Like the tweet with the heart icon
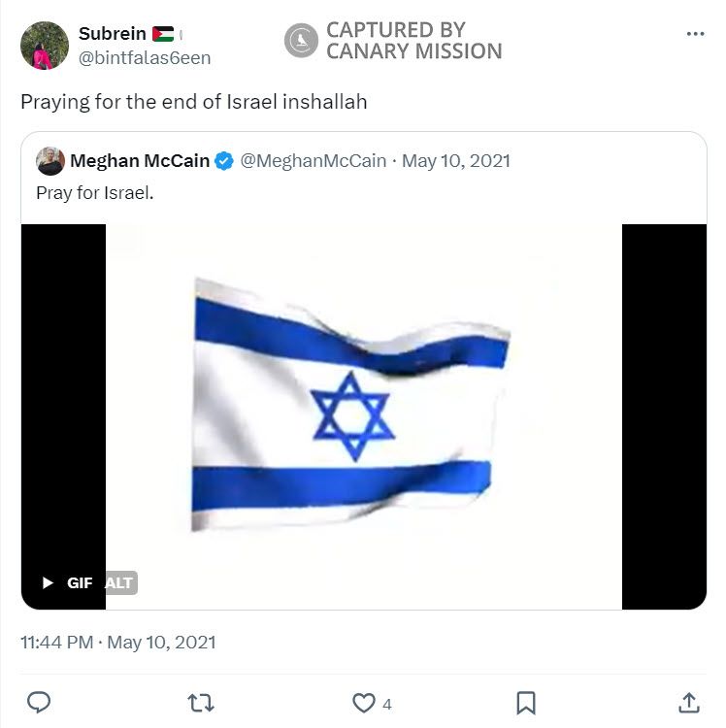The height and width of the screenshot is (728, 726). 363,703
